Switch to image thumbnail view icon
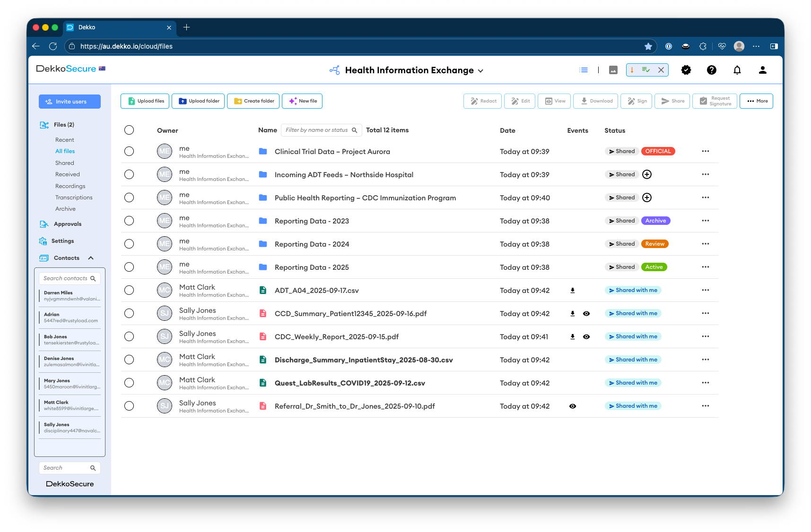811x532 pixels. 613,70
